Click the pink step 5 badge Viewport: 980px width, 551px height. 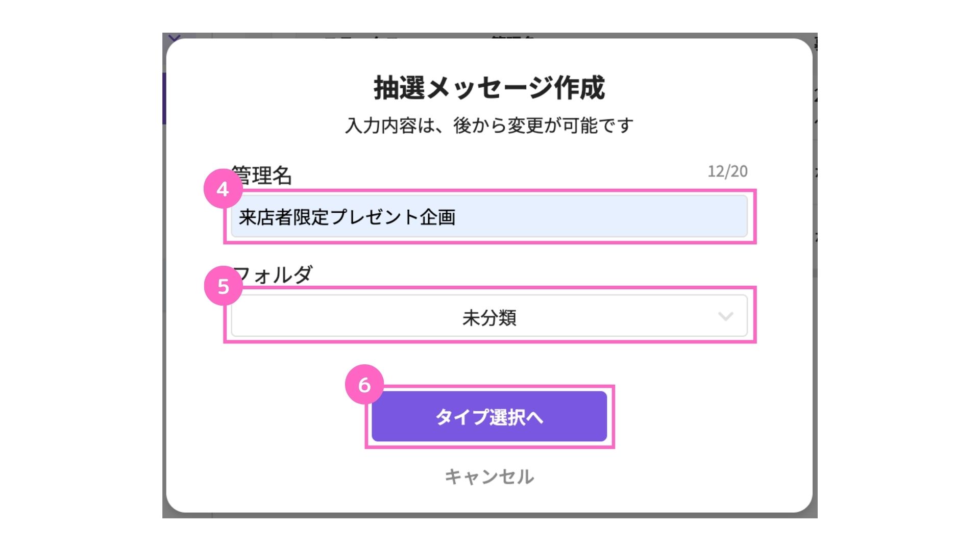pos(223,286)
